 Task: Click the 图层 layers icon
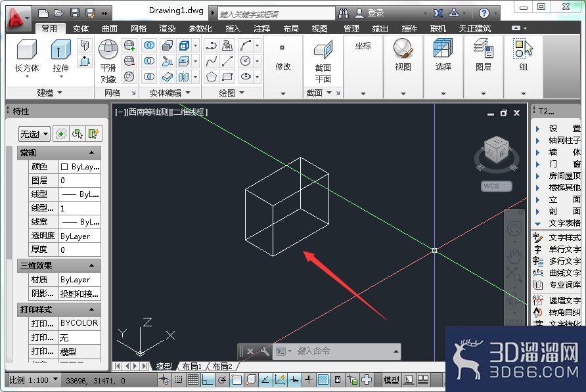pyautogui.click(x=484, y=49)
